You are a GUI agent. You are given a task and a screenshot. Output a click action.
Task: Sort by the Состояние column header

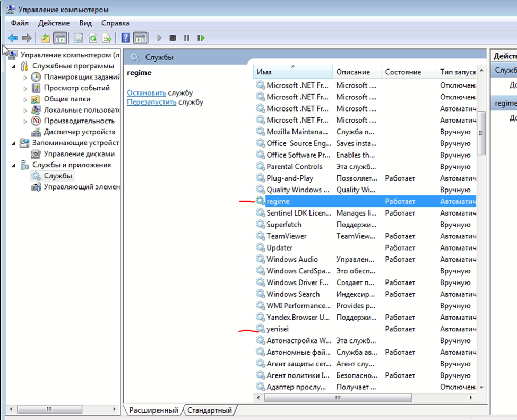[x=409, y=72]
